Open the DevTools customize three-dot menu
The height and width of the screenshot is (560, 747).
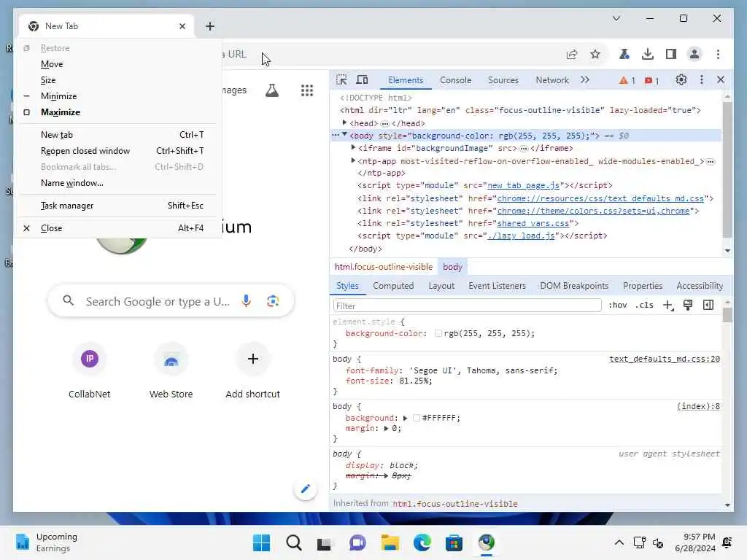pyautogui.click(x=701, y=79)
